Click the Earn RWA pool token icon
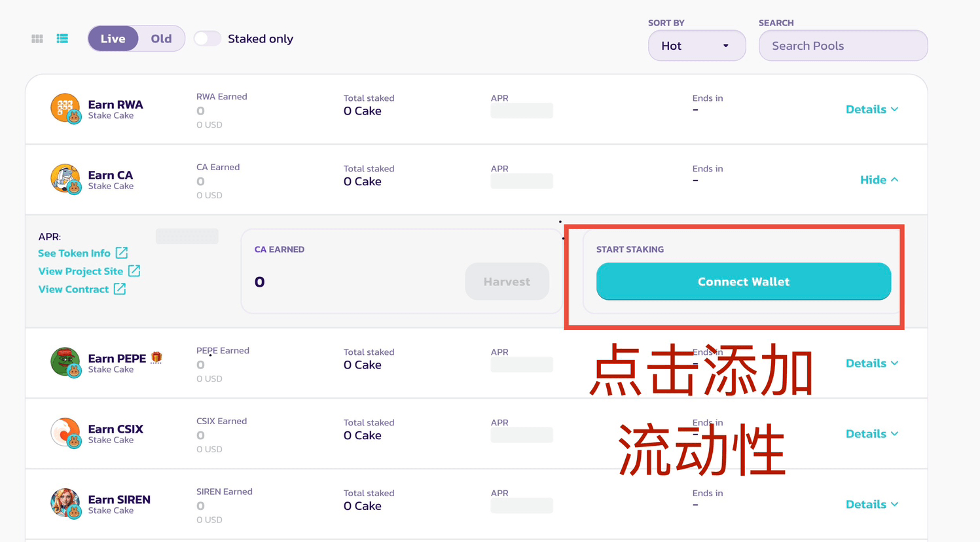 [x=65, y=108]
